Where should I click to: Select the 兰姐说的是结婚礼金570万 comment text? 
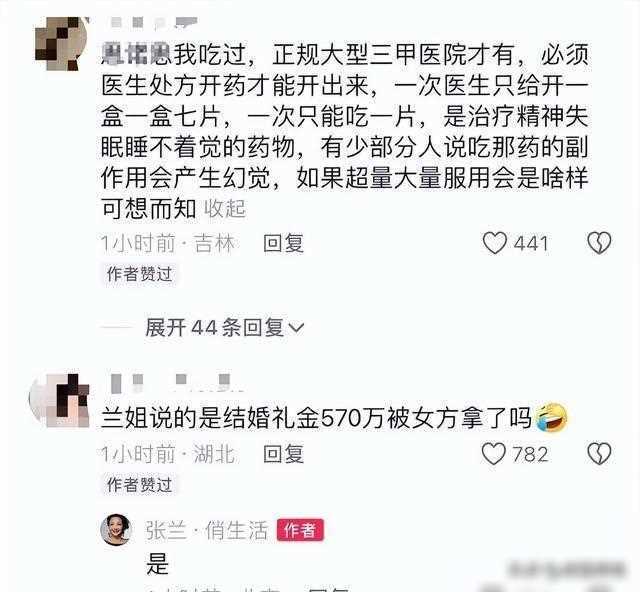point(316,418)
